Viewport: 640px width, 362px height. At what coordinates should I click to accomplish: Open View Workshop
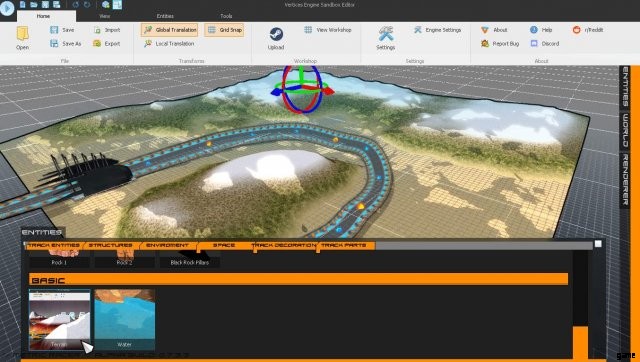[328, 30]
